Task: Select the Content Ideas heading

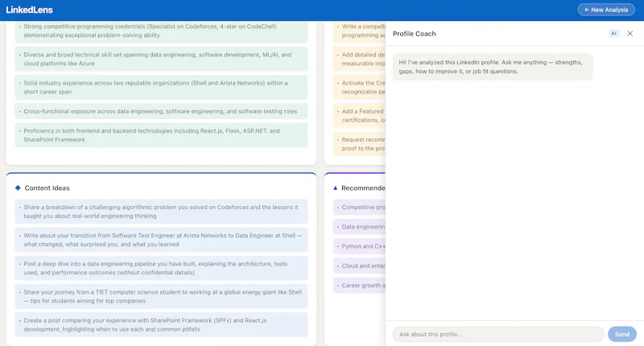Action: 47,188
